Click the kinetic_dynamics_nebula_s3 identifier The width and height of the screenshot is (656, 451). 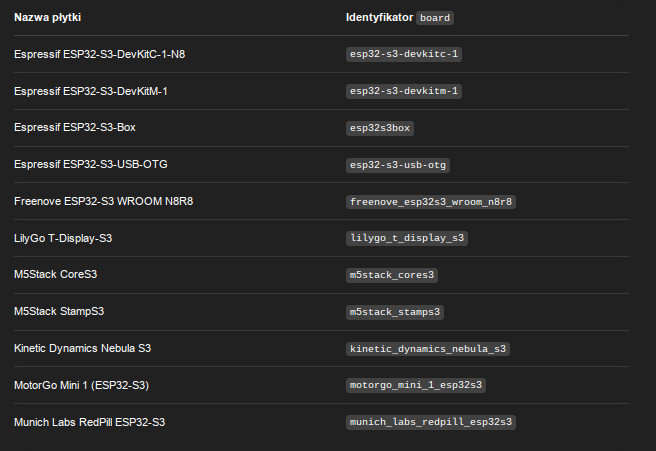(x=428, y=349)
